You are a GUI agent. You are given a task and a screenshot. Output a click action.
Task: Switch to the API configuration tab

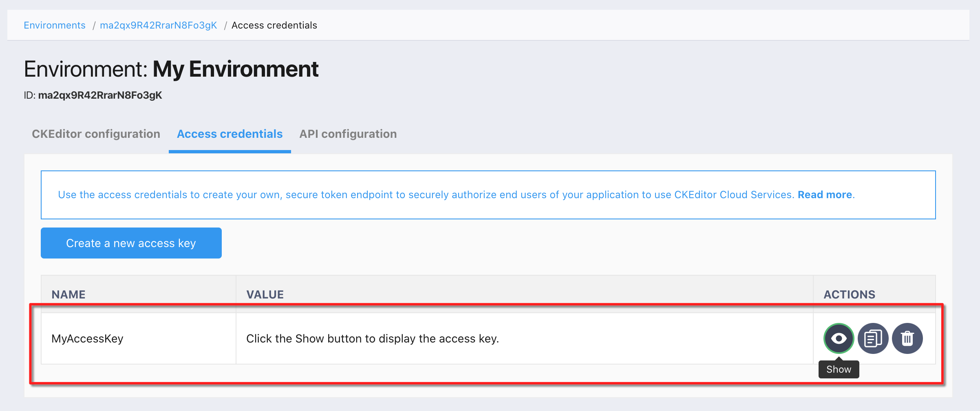(x=348, y=134)
